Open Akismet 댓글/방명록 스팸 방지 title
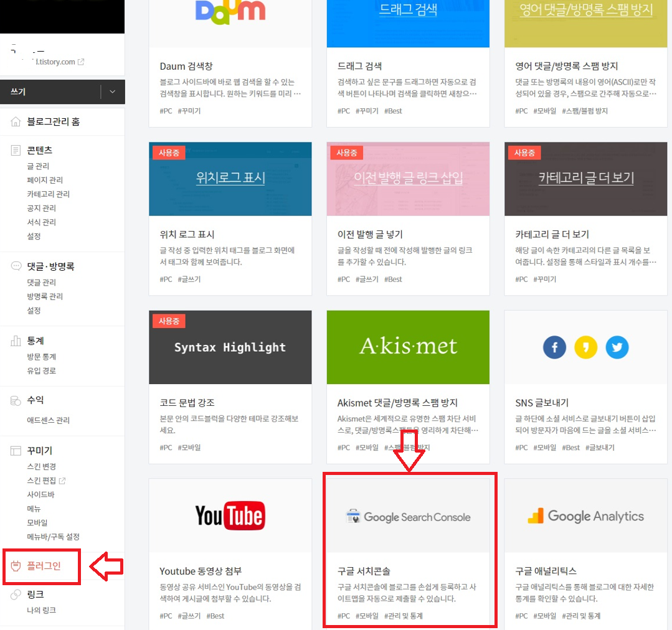The height and width of the screenshot is (630, 672). (397, 403)
